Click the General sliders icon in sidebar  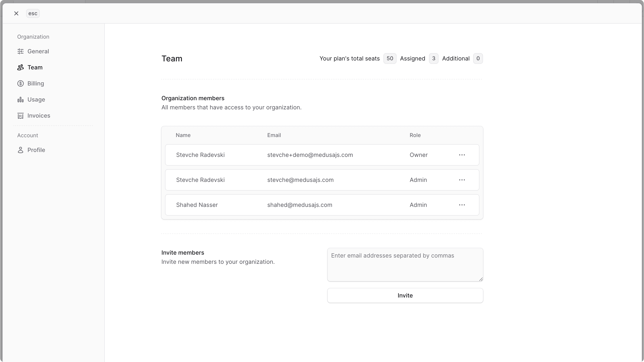pos(21,52)
